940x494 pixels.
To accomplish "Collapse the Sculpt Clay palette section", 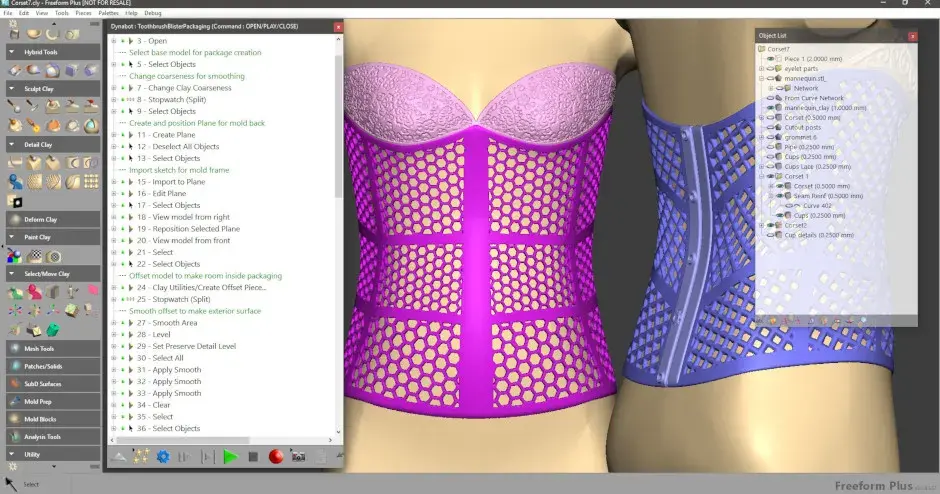I will [x=12, y=86].
